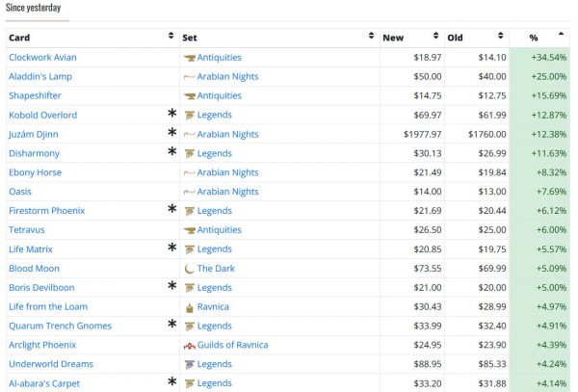Click Guilds of Ravnica set icon
578x392 pixels.
(x=189, y=345)
